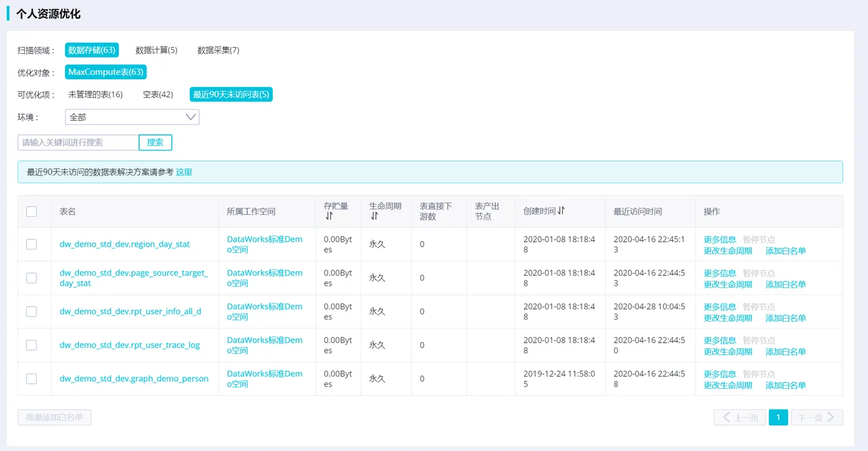The width and height of the screenshot is (868, 451).
Task: Open table dw_demo_std_dev.rpt_user_trace_log
Action: point(130,344)
